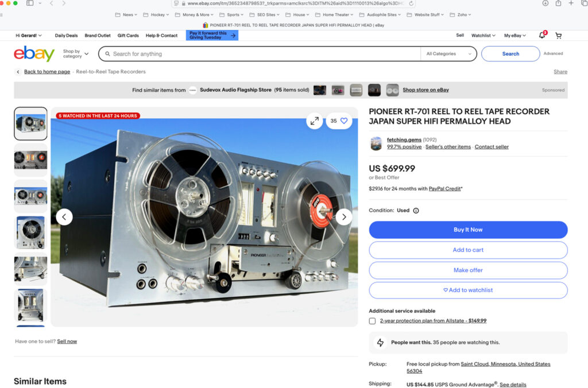
Task: Toggle the Safari sidebar icon
Action: pyautogui.click(x=30, y=3)
